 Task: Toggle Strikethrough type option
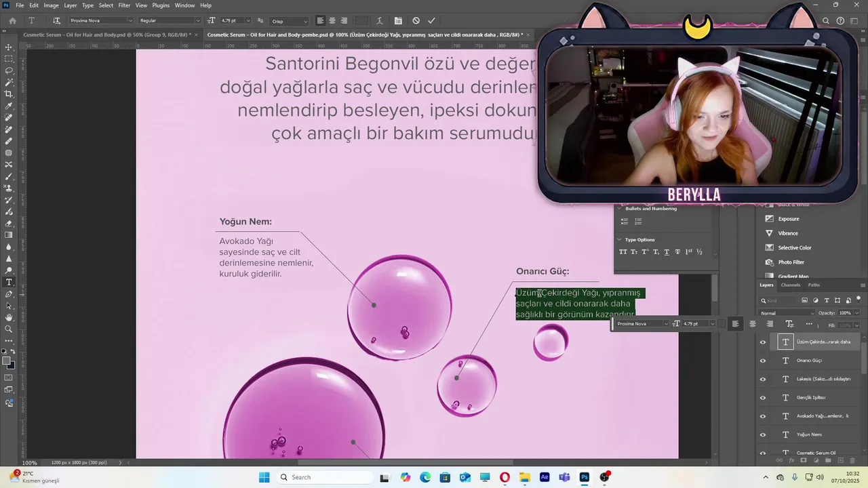[x=677, y=252]
